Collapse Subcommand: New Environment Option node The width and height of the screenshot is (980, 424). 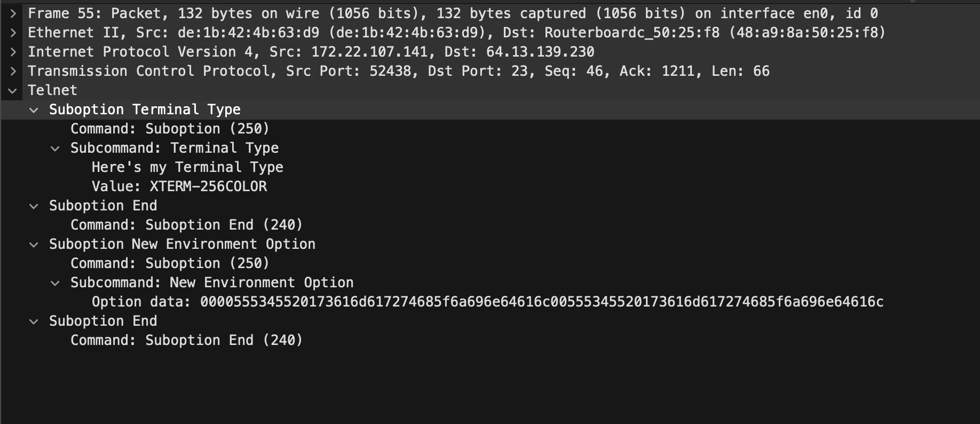tap(55, 283)
